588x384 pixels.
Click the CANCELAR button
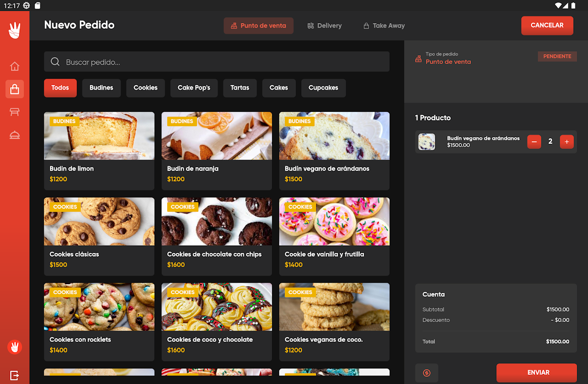click(547, 25)
